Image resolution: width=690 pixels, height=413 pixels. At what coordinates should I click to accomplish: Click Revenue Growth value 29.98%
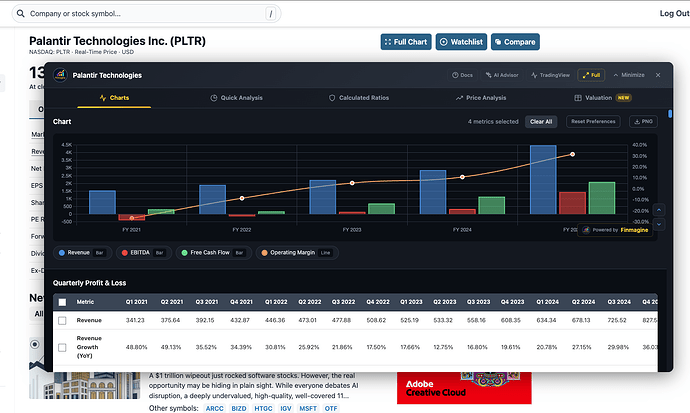(618, 347)
